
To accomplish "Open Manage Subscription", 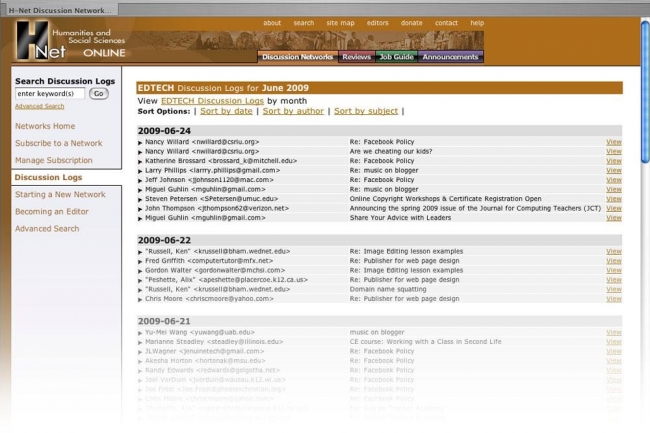I will coord(54,160).
